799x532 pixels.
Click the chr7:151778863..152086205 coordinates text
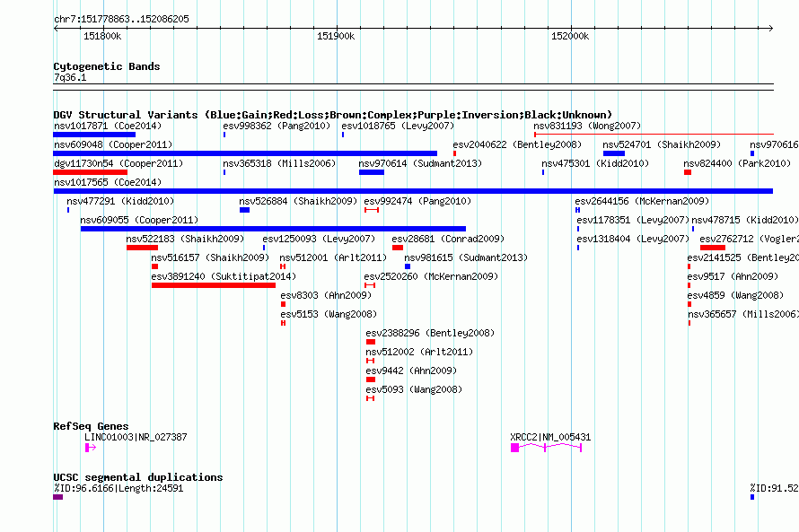tap(121, 19)
